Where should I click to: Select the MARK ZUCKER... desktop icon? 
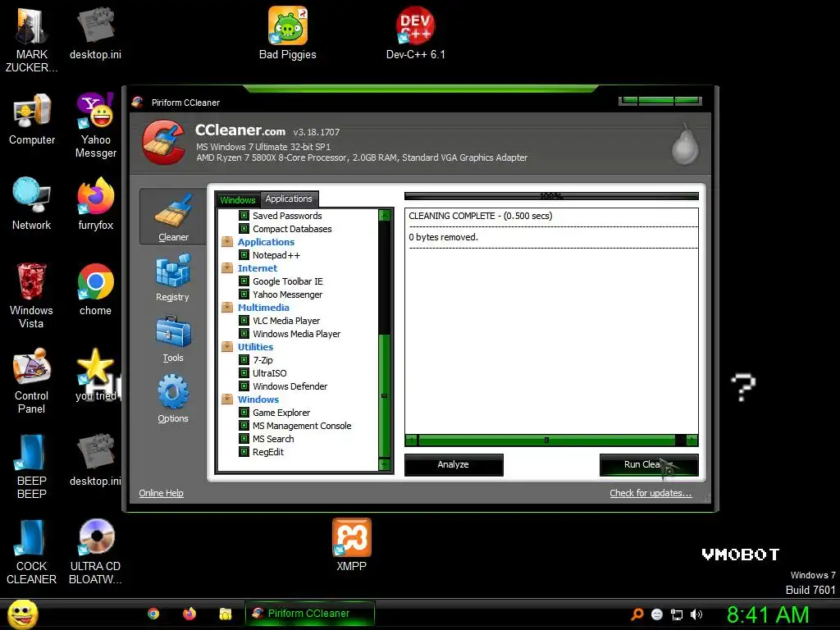tap(32, 39)
